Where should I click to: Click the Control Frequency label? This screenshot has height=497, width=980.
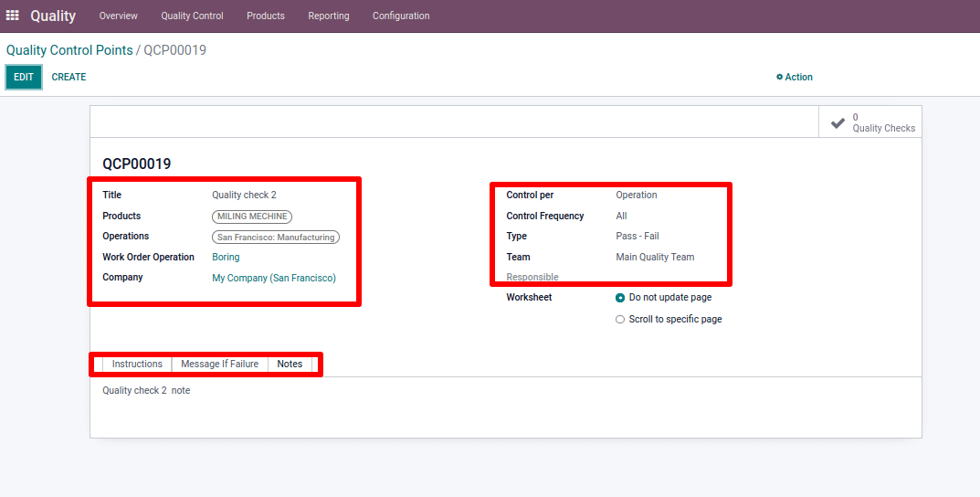tap(545, 216)
